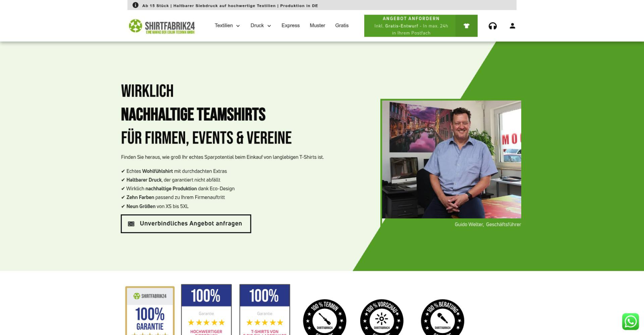Open the Muster menu item
Screen dimensions: 644x335
(317, 25)
